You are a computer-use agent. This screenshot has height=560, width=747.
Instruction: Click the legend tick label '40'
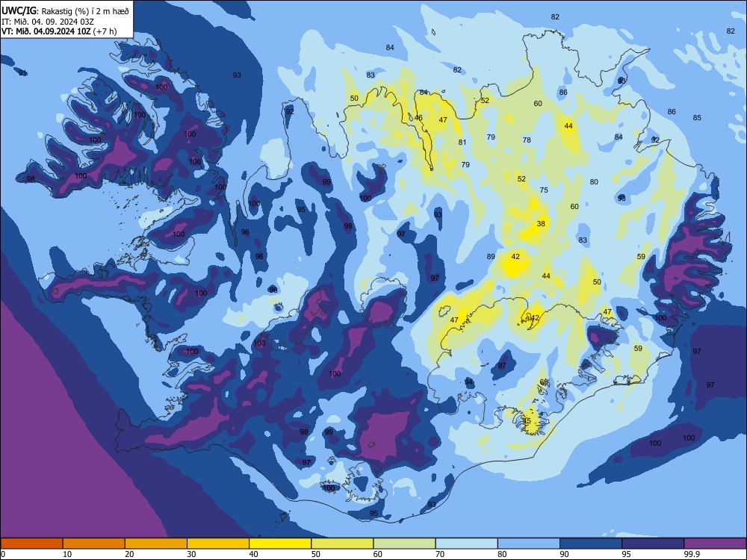254,554
